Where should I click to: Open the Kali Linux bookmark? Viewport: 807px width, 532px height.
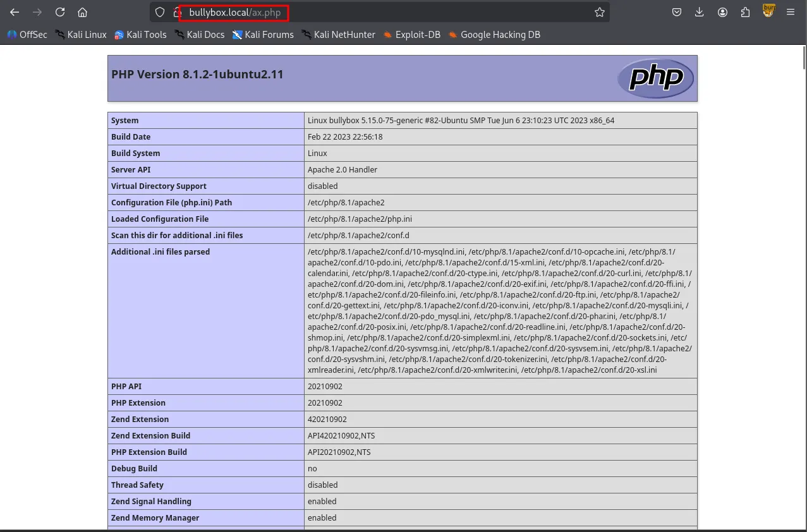(80, 35)
